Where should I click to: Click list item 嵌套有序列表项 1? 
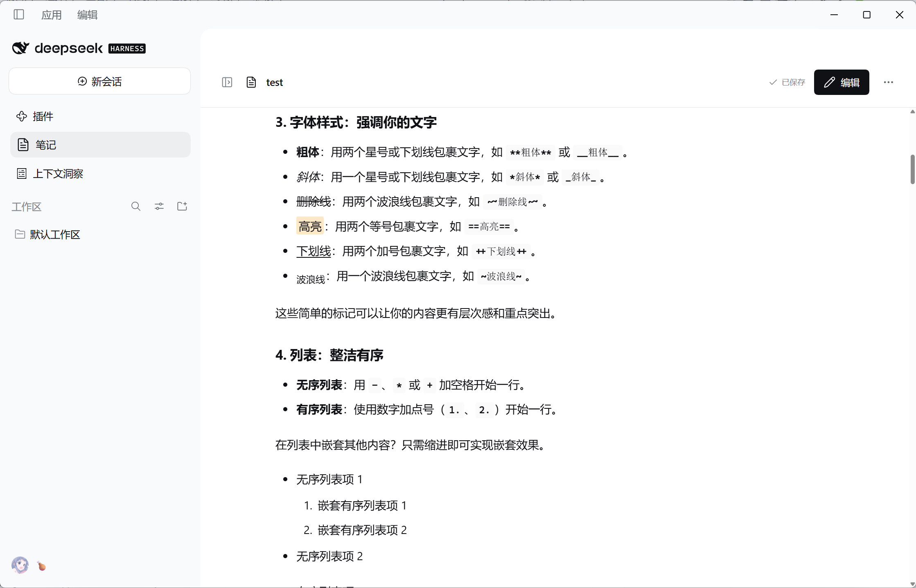click(362, 506)
